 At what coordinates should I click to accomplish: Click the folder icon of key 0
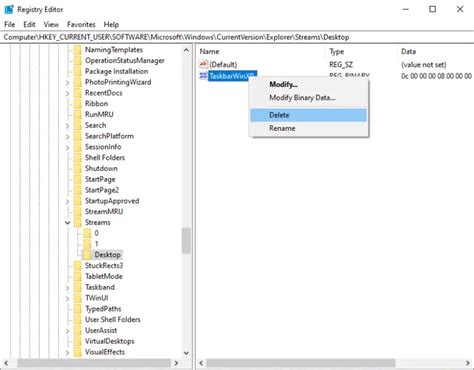pyautogui.click(x=87, y=233)
